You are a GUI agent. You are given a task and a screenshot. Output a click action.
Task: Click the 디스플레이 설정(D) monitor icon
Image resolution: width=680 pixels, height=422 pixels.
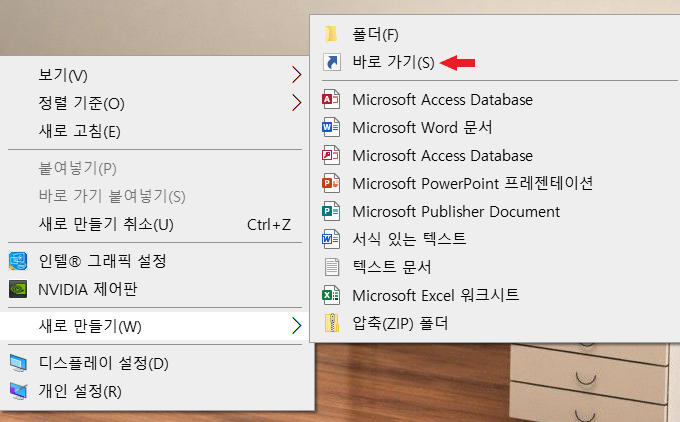[x=18, y=363]
